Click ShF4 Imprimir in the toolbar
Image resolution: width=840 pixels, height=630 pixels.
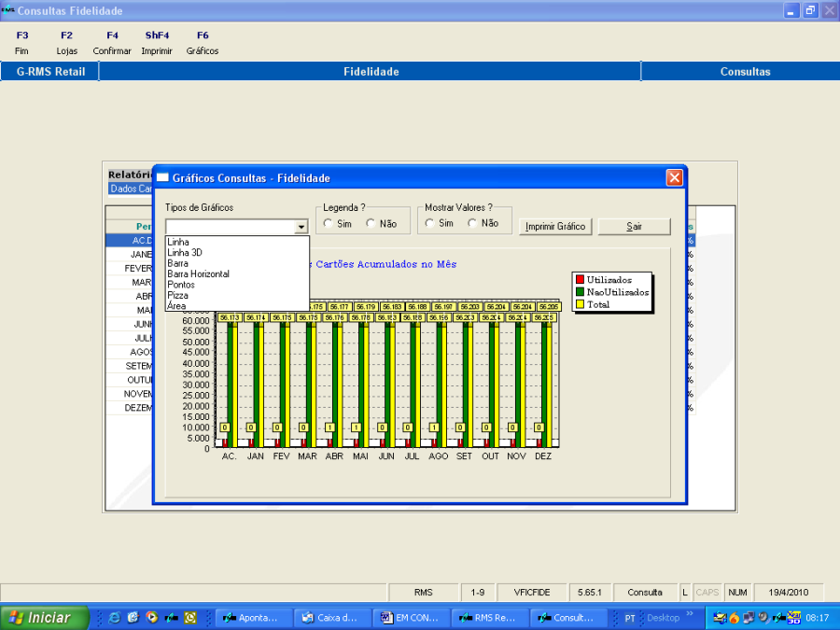[157, 43]
